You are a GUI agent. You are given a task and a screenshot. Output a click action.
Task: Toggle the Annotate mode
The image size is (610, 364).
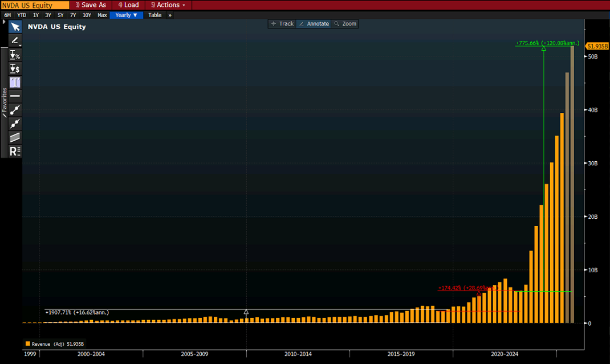pos(314,24)
